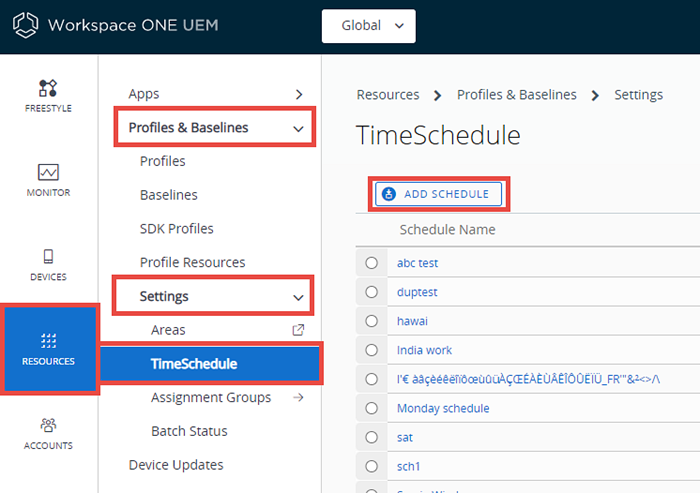The width and height of the screenshot is (700, 493).
Task: Sort by the Schedule Name column header
Action: tap(447, 230)
